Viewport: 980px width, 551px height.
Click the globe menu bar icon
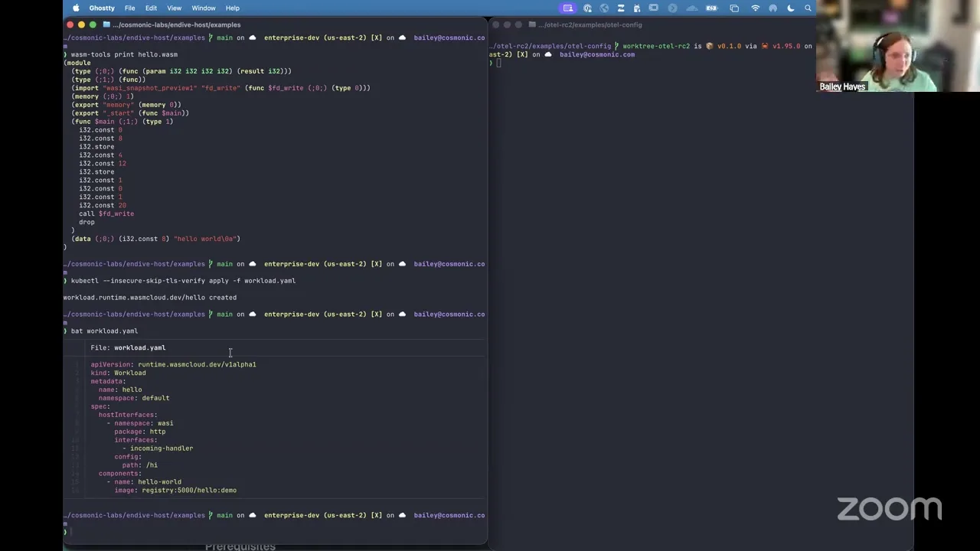[604, 8]
